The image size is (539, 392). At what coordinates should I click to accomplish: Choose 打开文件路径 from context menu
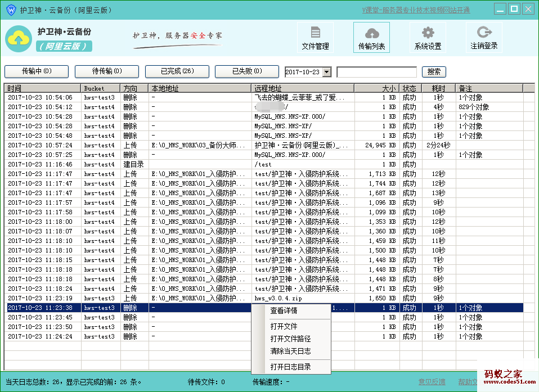pyautogui.click(x=290, y=339)
